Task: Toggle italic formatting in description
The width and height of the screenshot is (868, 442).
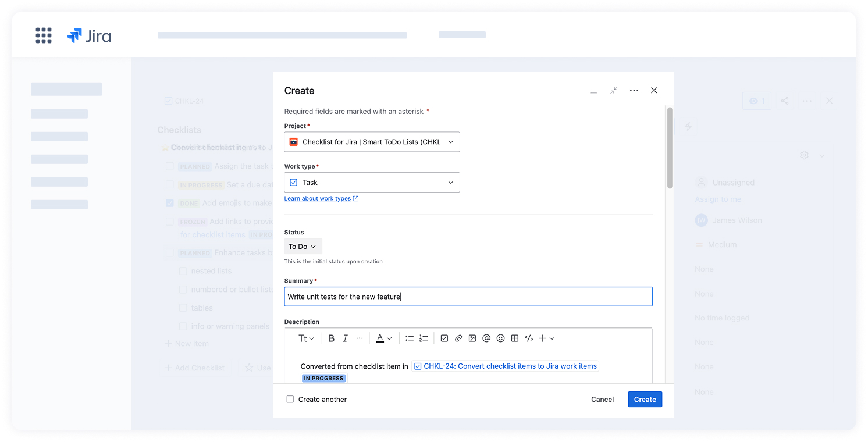Action: [x=346, y=338]
